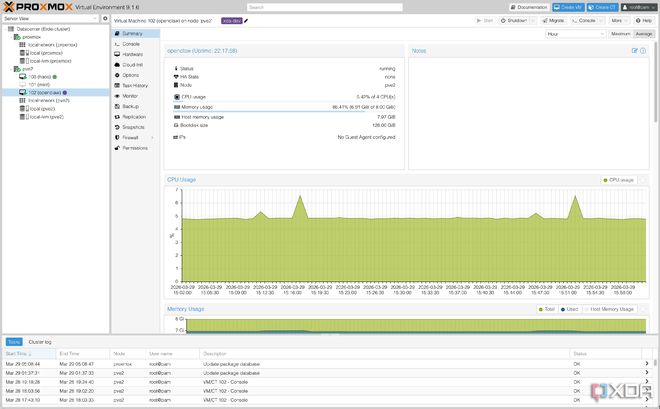The height and width of the screenshot is (409, 660).
Task: Click the top search field
Action: point(325,7)
